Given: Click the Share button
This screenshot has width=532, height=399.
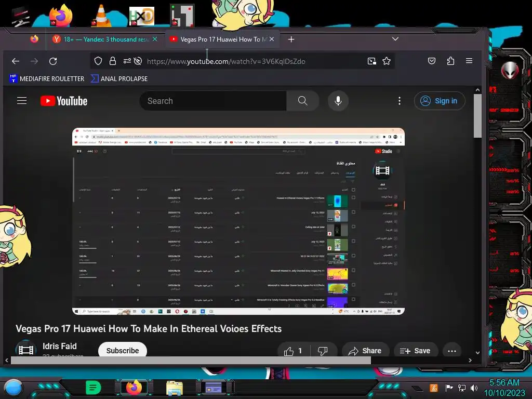Looking at the screenshot, I should click(365, 351).
